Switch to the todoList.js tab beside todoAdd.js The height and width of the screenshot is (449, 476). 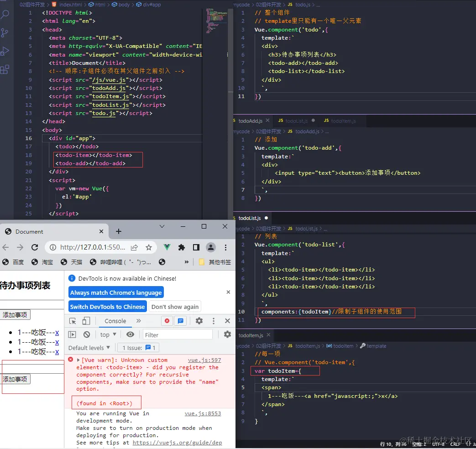pyautogui.click(x=296, y=121)
